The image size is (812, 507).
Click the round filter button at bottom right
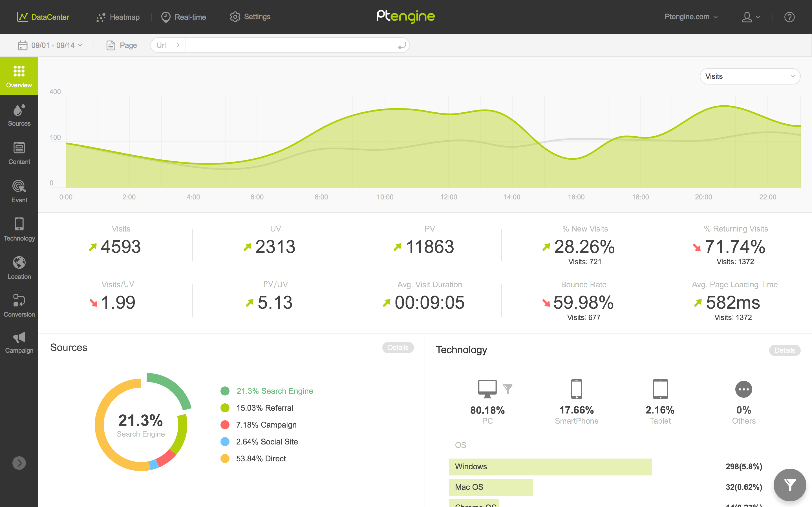tap(789, 485)
